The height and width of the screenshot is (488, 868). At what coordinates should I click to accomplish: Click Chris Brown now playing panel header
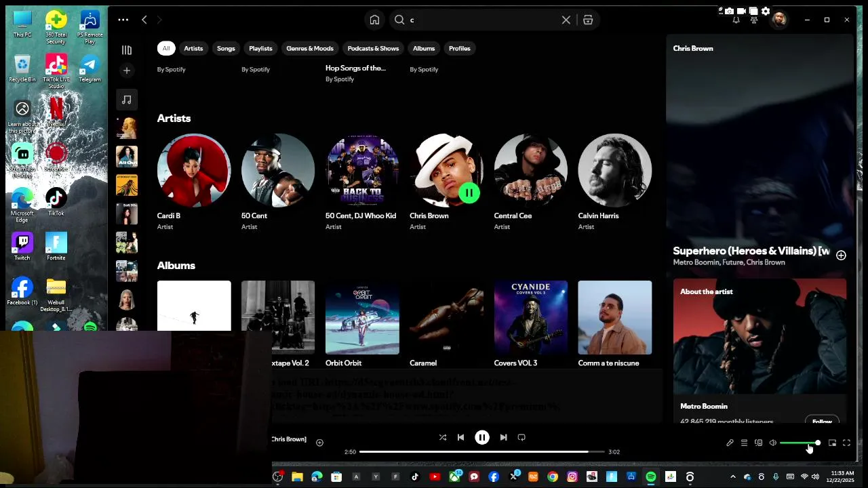[693, 48]
